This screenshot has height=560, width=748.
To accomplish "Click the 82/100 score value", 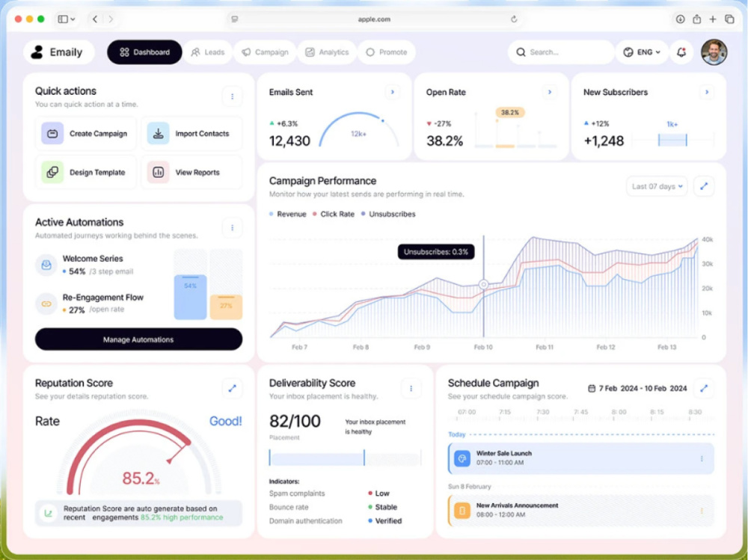I will pos(295,421).
